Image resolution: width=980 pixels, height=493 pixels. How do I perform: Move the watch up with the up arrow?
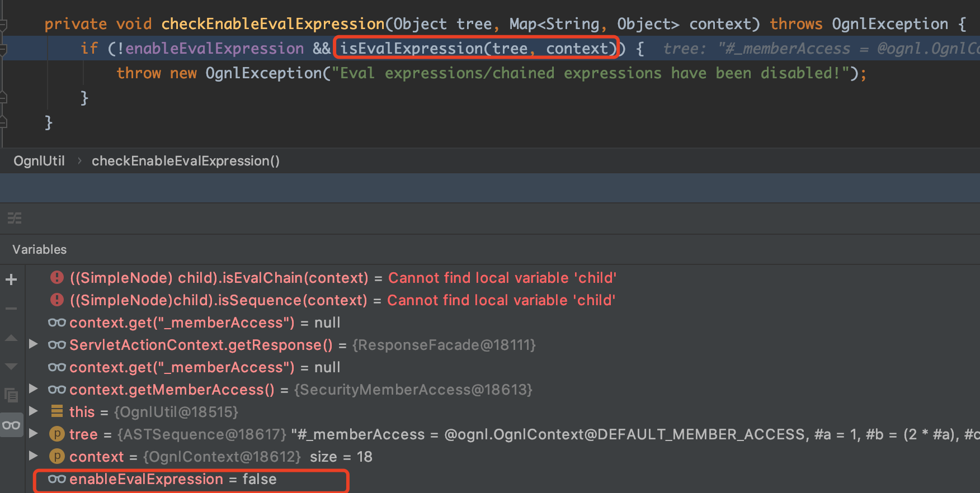tap(11, 338)
